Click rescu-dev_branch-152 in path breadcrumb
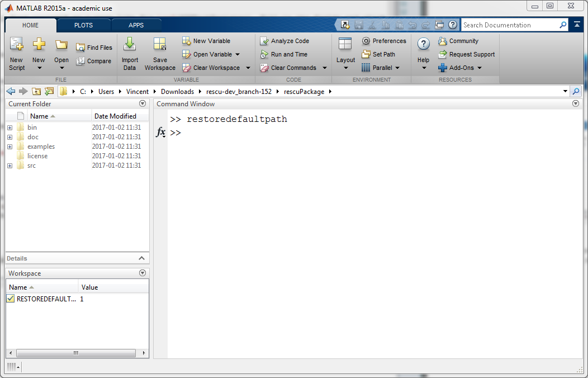The image size is (588, 378). [x=239, y=92]
